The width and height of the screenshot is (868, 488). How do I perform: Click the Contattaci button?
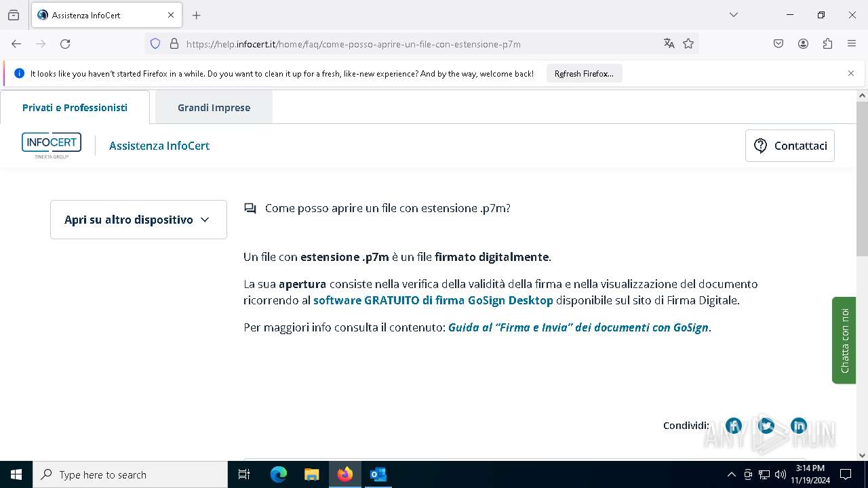click(x=790, y=146)
